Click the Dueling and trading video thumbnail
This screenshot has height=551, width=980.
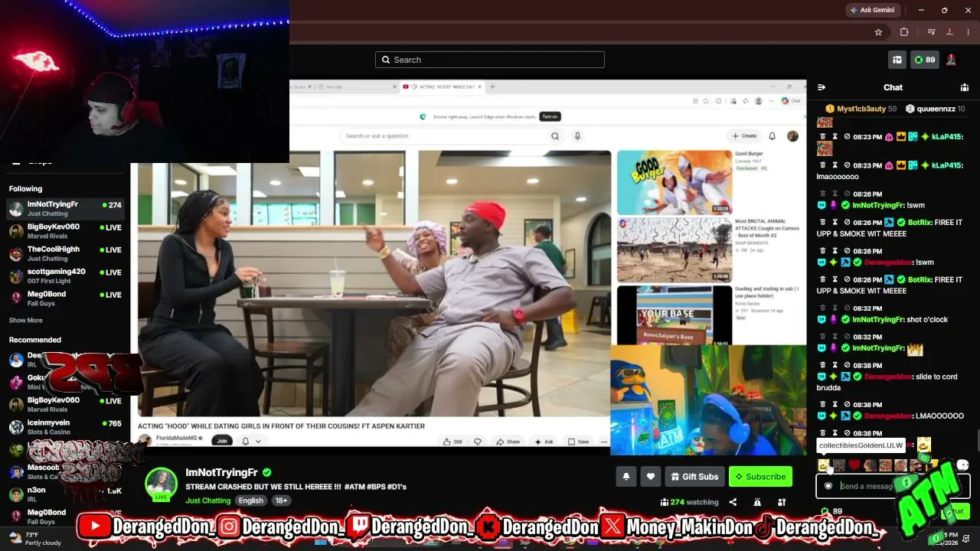pyautogui.click(x=675, y=315)
